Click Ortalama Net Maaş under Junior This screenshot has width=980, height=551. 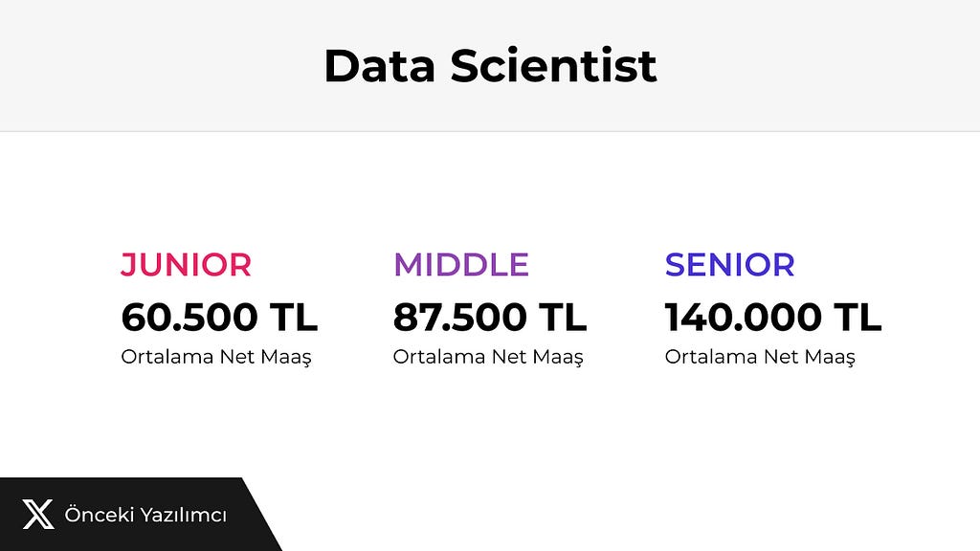tap(216, 357)
